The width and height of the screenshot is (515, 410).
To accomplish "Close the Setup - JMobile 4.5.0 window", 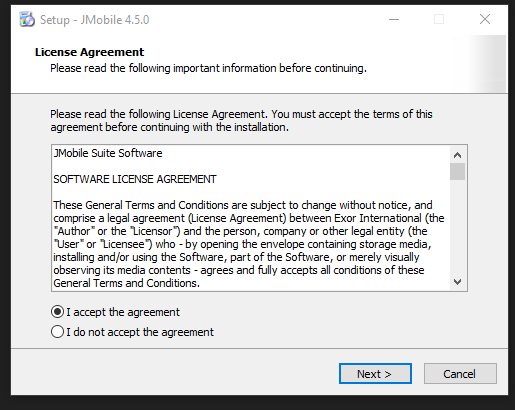I will (485, 19).
